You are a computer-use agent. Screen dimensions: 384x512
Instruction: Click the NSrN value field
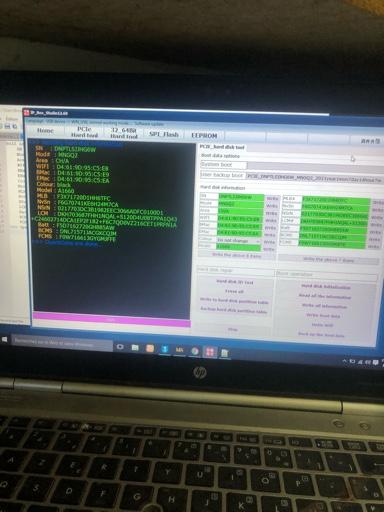coord(335,216)
